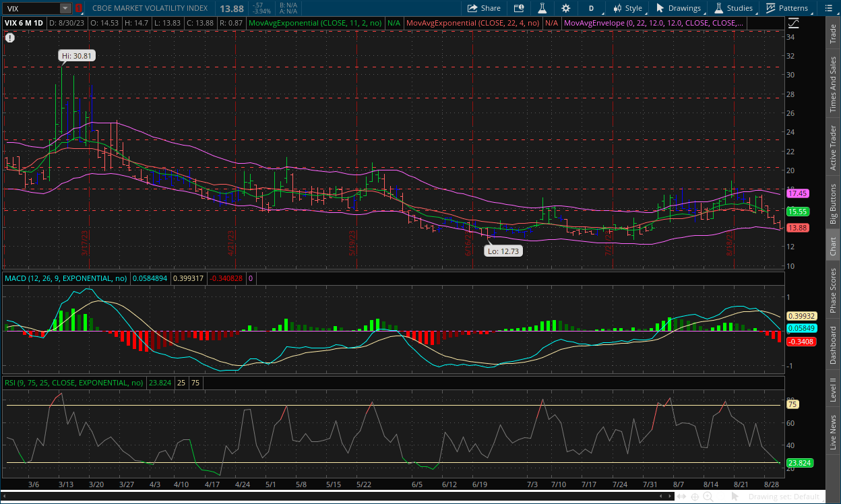The height and width of the screenshot is (504, 841).
Task: Open the Live News side tab
Action: click(x=834, y=432)
